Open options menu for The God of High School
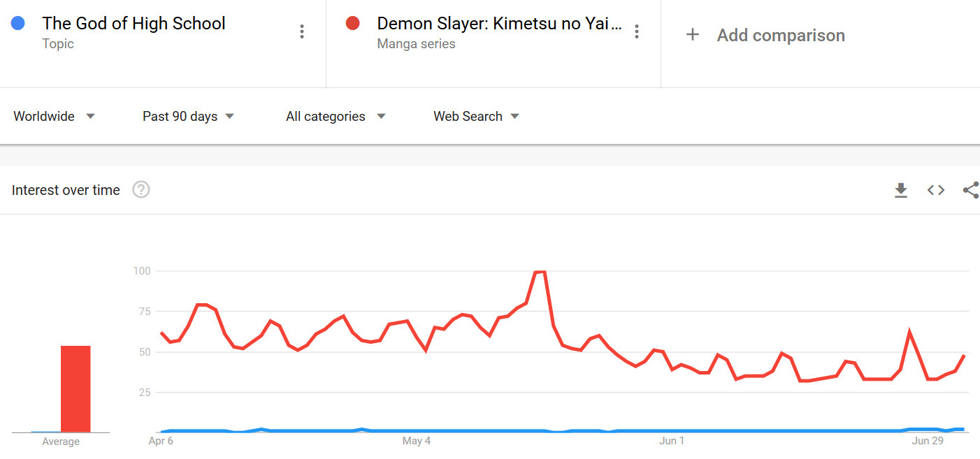The image size is (980, 459). coord(302,31)
